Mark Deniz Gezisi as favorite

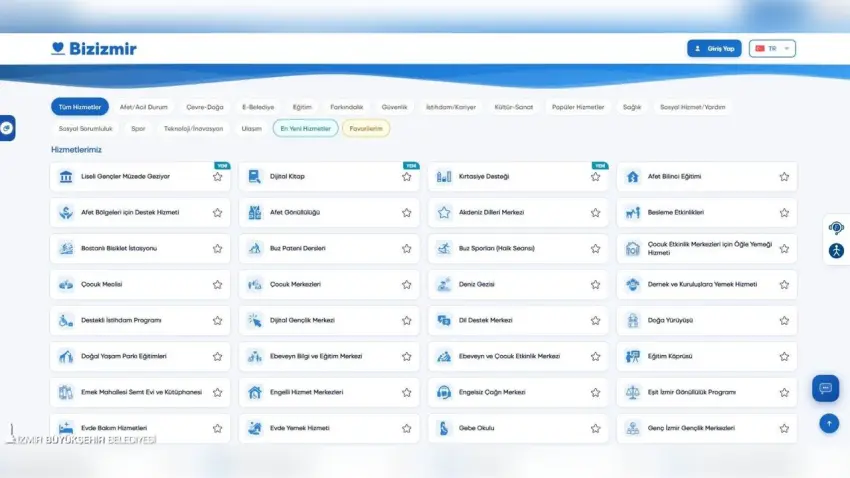pyautogui.click(x=595, y=285)
